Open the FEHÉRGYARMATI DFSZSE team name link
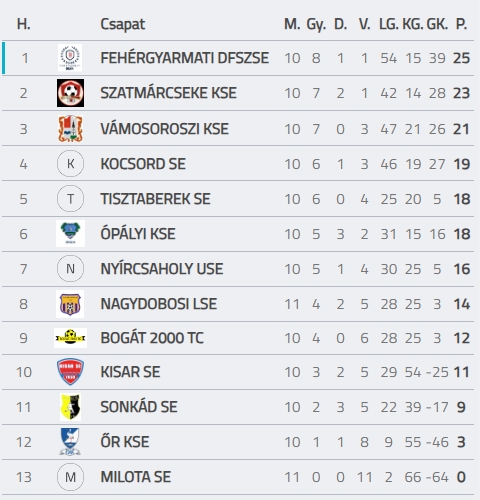The height and width of the screenshot is (500, 480). (185, 58)
